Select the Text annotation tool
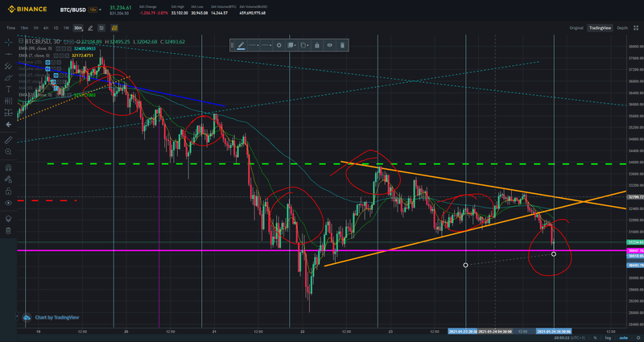Image resolution: width=644 pixels, height=342 pixels. 8,89
